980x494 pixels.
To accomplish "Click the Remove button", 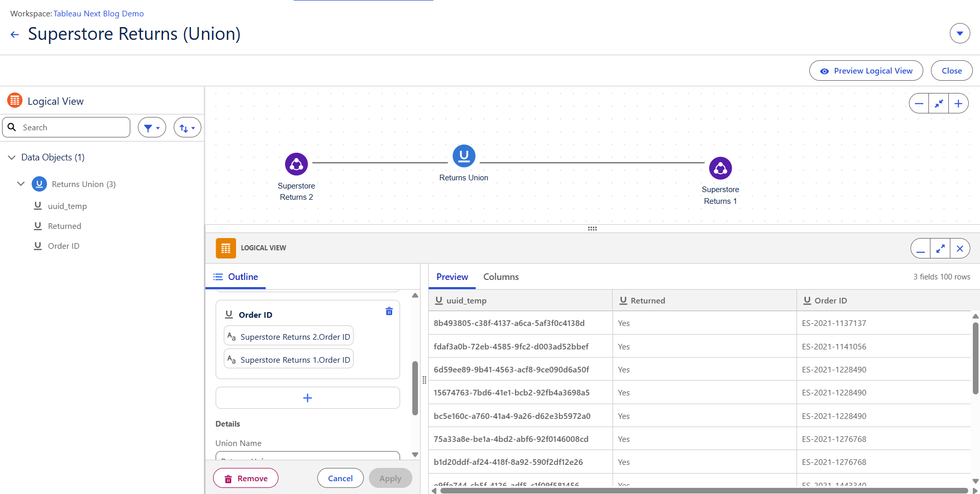I will pos(246,478).
